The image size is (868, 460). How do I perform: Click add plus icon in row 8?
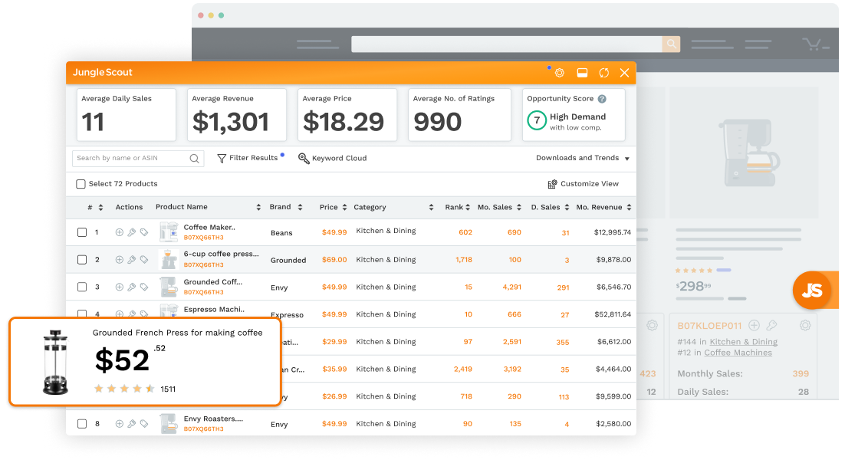[x=119, y=424]
